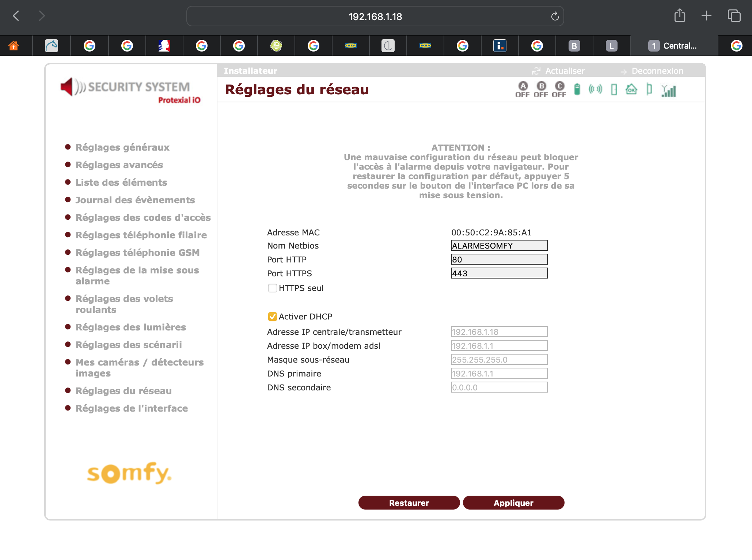The height and width of the screenshot is (560, 752).
Task: Reload page with address bar refresh icon
Action: [555, 16]
